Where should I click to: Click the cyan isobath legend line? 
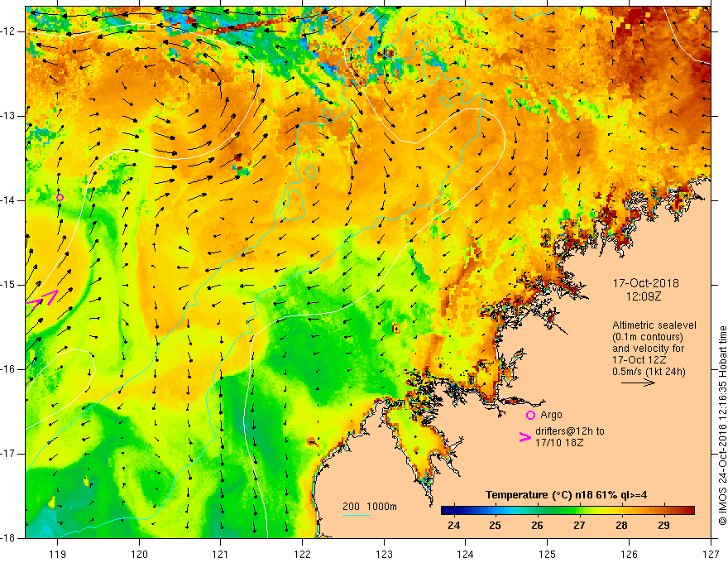click(357, 515)
